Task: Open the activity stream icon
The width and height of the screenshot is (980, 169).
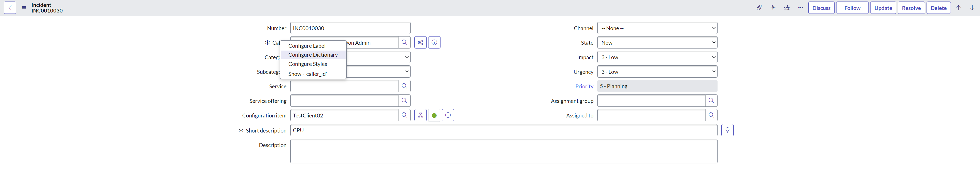Action: click(773, 8)
